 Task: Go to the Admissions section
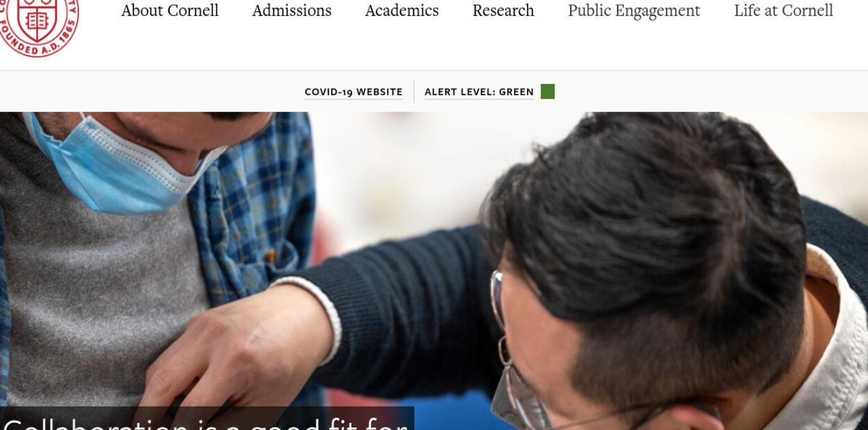pos(292,10)
